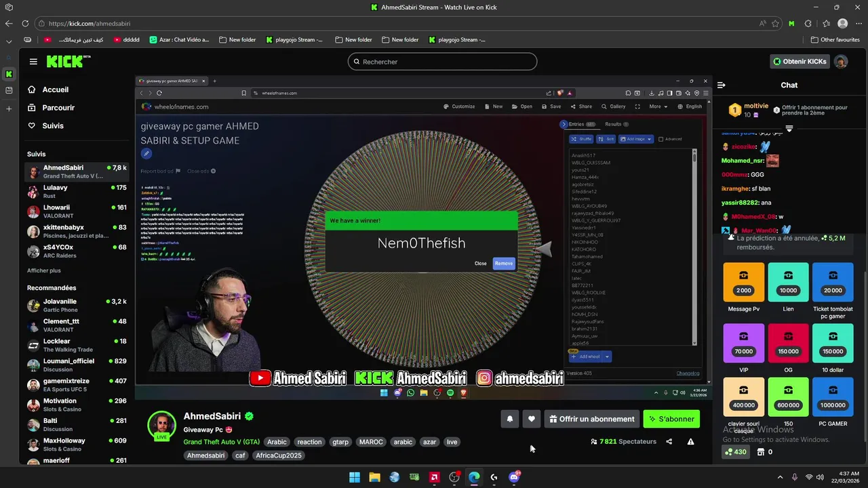Reload page with browser refresh icon

pos(24,23)
